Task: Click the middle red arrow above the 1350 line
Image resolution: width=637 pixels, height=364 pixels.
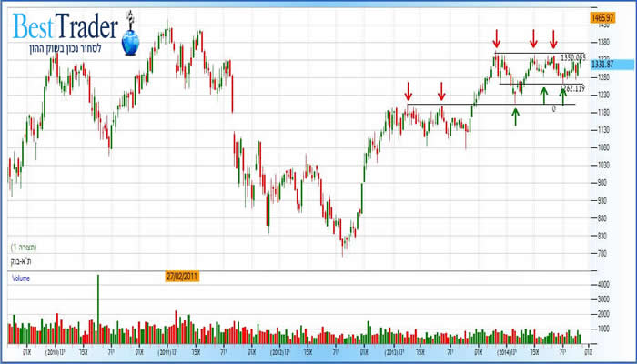Action: coord(533,38)
